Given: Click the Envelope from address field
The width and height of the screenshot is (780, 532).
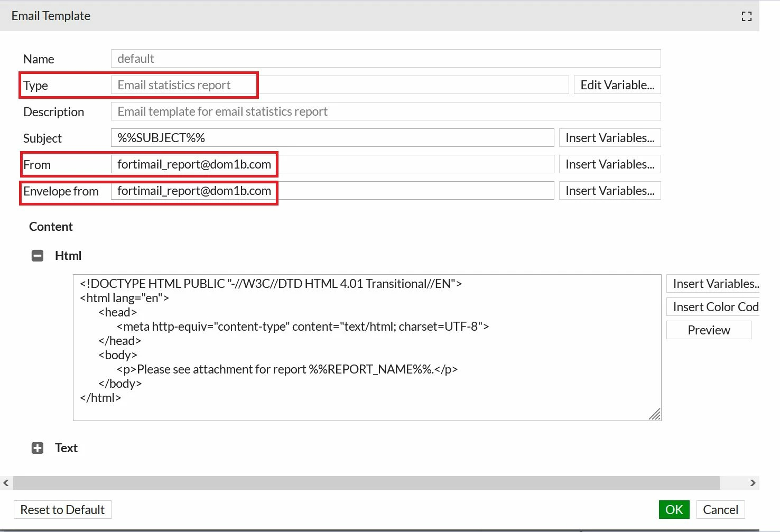Looking at the screenshot, I should pyautogui.click(x=332, y=191).
